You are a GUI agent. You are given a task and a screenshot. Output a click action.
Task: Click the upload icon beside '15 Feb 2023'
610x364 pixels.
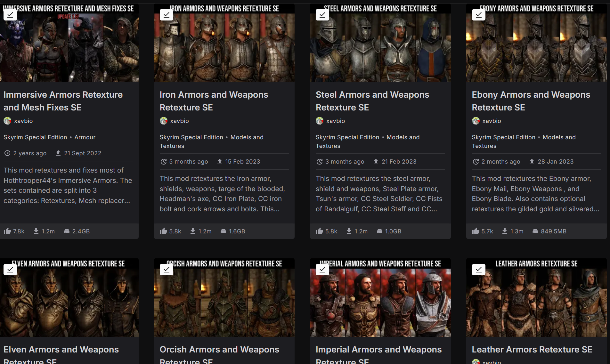(x=220, y=161)
